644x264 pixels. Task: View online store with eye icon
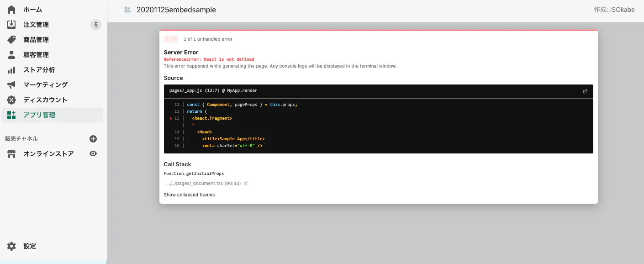tap(93, 154)
